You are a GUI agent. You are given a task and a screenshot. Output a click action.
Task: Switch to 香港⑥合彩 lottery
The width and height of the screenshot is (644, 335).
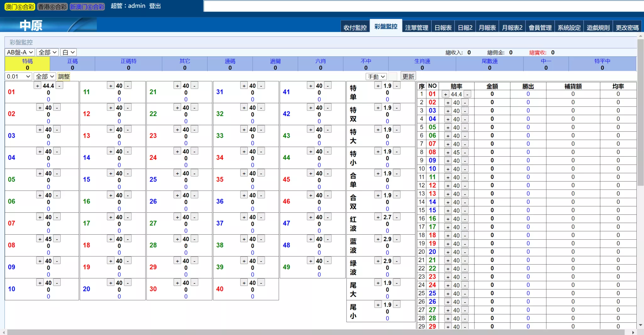52,7
